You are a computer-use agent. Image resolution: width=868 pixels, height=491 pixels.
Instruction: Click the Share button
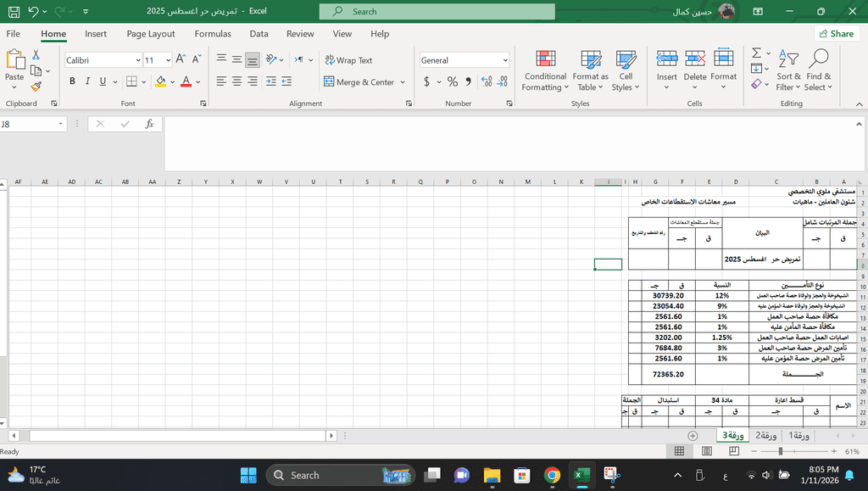pyautogui.click(x=837, y=34)
